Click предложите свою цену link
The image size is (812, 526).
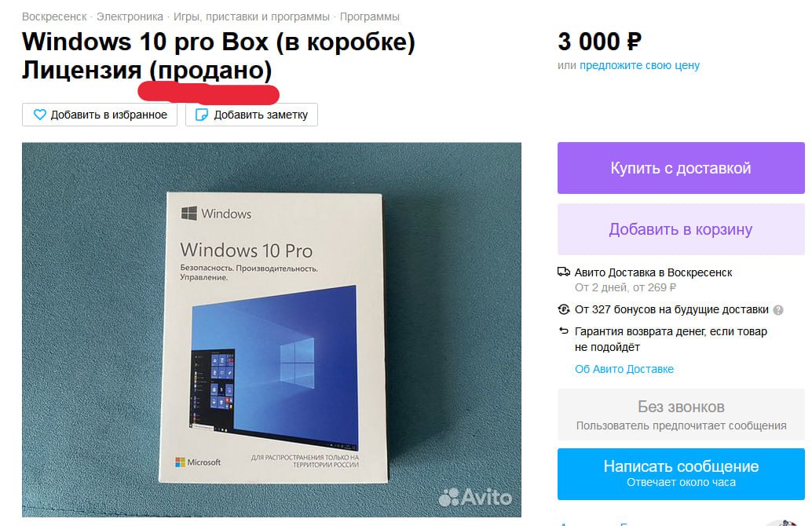(x=639, y=65)
